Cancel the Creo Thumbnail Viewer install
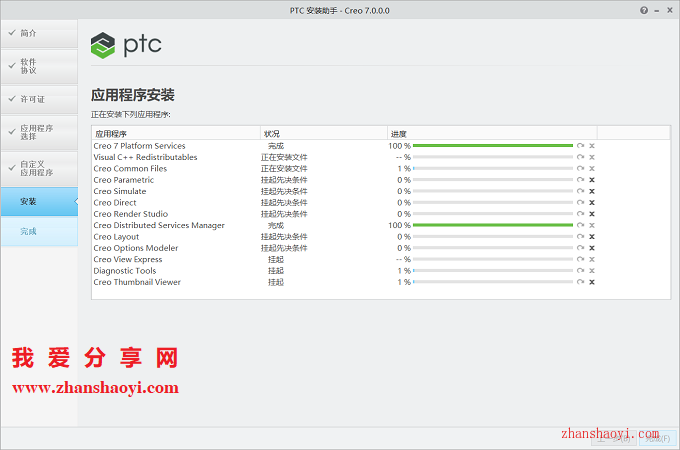The height and width of the screenshot is (450, 680). (592, 282)
